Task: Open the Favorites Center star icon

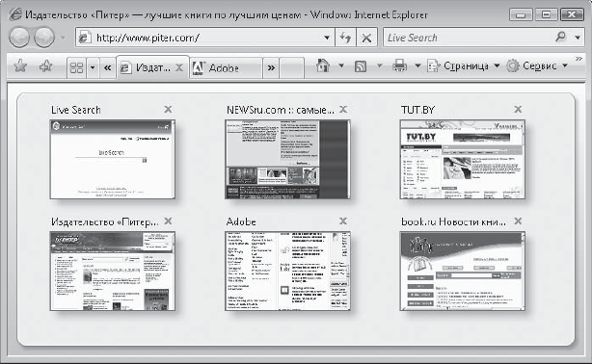Action: 20,66
